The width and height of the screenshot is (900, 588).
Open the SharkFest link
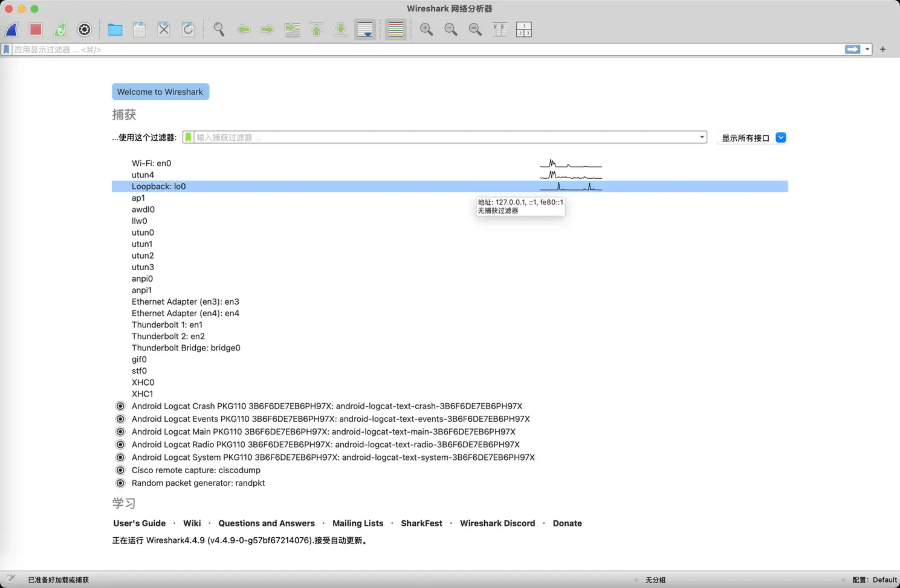tap(421, 523)
